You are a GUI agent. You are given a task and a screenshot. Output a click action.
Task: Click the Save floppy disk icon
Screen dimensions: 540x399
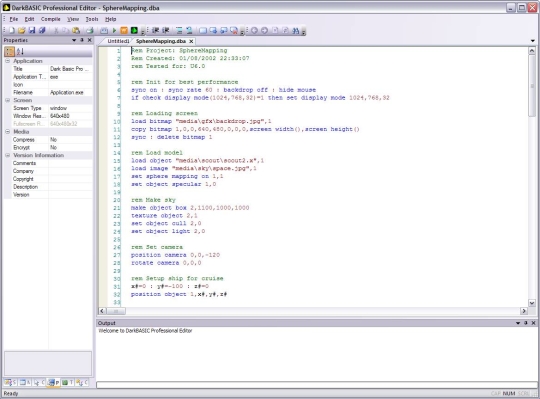[x=32, y=31]
